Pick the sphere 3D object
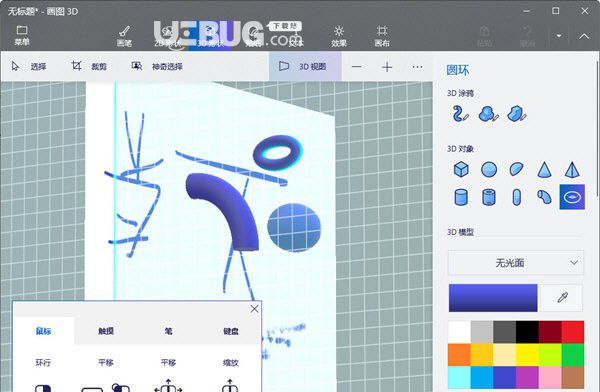The width and height of the screenshot is (600, 392). pyautogui.click(x=489, y=169)
